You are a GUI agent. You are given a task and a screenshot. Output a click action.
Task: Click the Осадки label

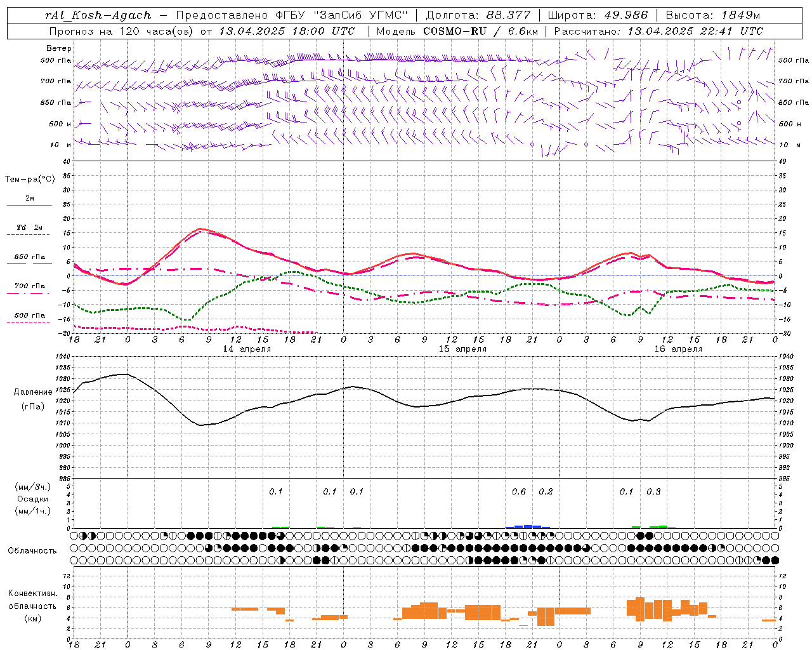pyautogui.click(x=33, y=499)
